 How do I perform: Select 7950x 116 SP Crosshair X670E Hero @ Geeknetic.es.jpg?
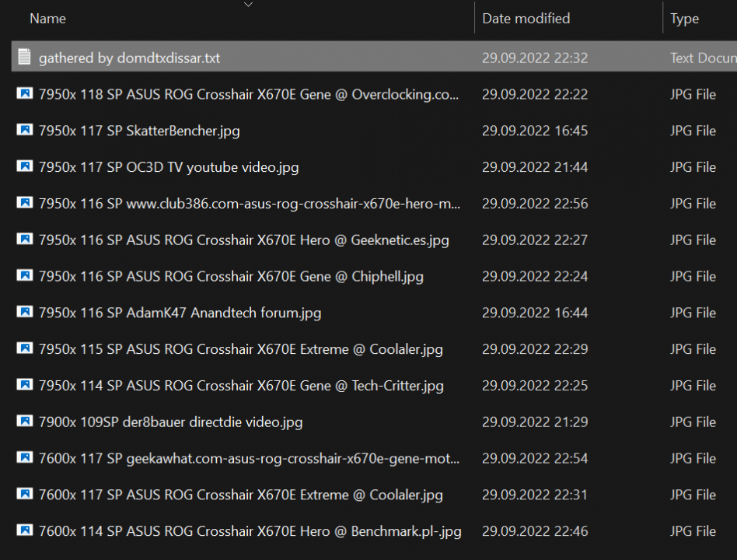[243, 240]
